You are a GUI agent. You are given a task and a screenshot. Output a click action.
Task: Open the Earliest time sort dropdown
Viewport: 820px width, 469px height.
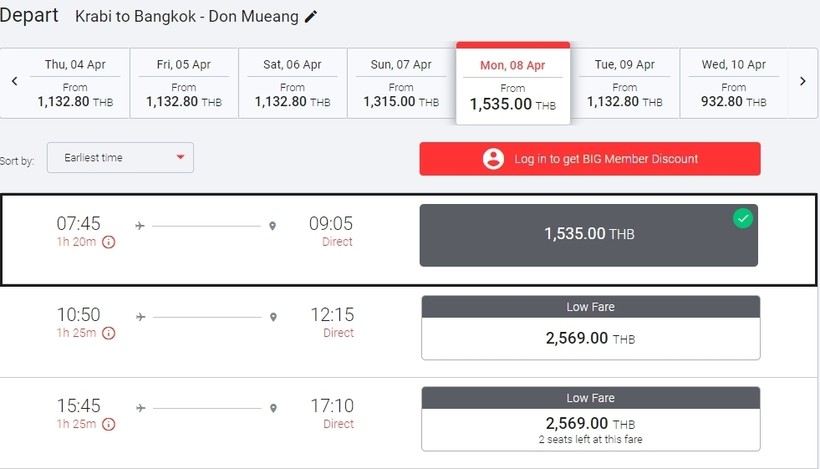pos(120,158)
